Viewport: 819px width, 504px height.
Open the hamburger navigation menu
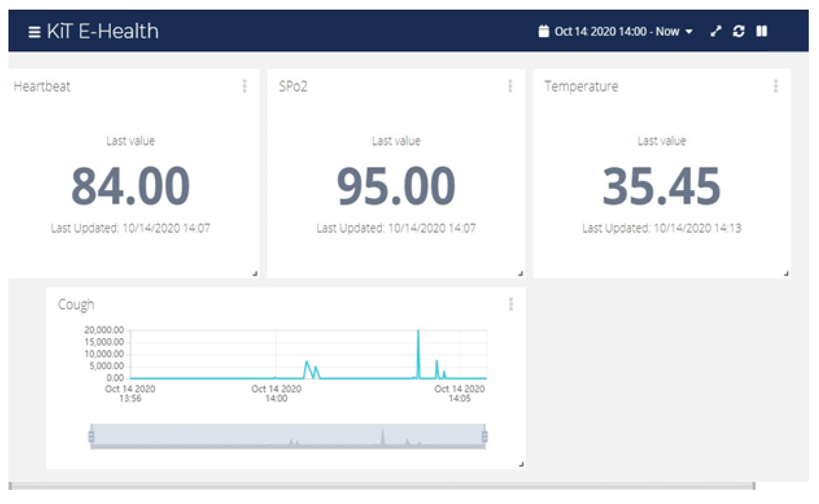point(34,32)
